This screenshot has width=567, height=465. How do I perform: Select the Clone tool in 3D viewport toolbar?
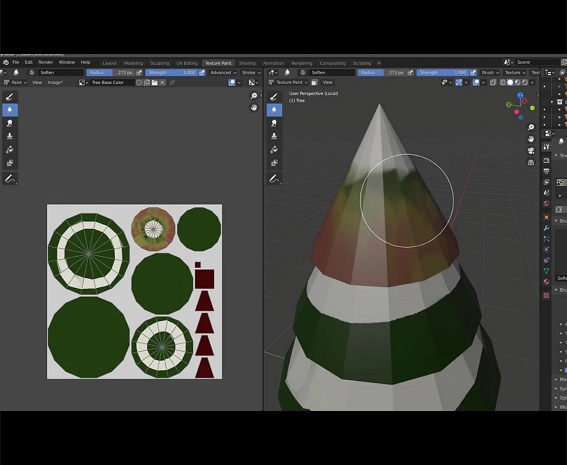[x=274, y=136]
